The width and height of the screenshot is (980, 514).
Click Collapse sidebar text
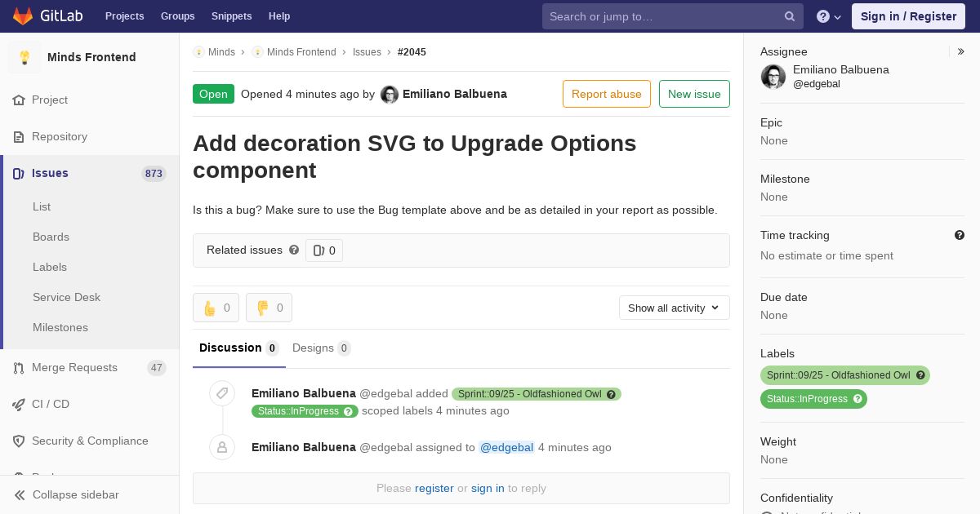(x=76, y=494)
